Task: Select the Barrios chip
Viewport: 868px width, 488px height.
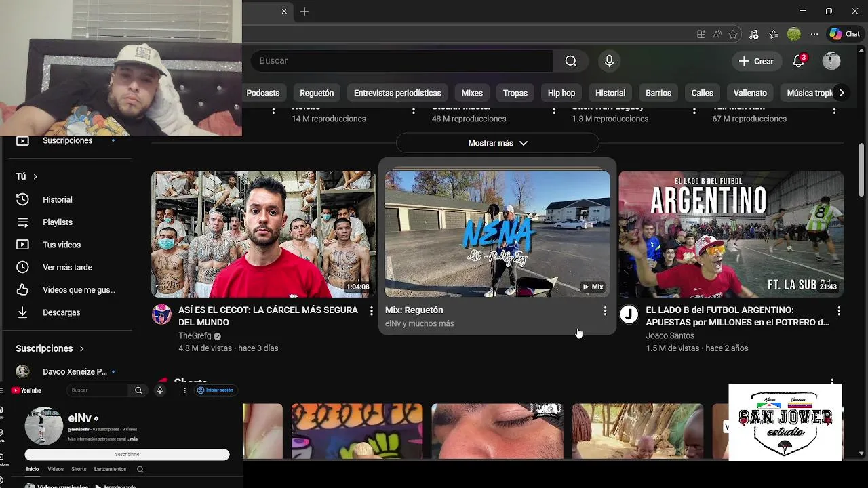Action: (x=658, y=93)
